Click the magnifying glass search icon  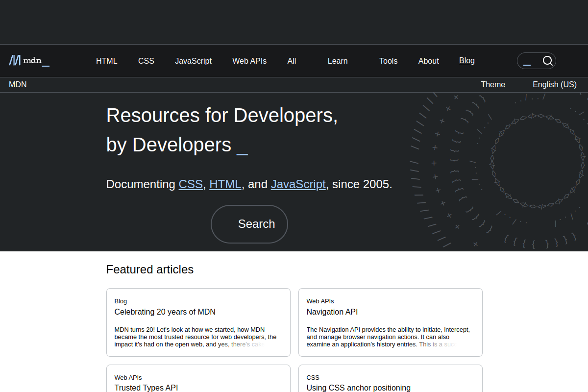[x=548, y=61]
